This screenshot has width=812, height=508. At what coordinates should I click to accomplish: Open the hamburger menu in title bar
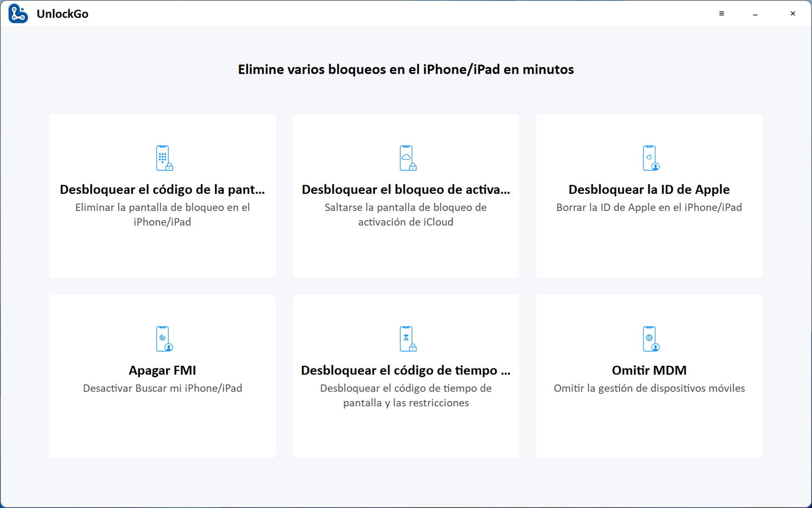click(x=721, y=14)
